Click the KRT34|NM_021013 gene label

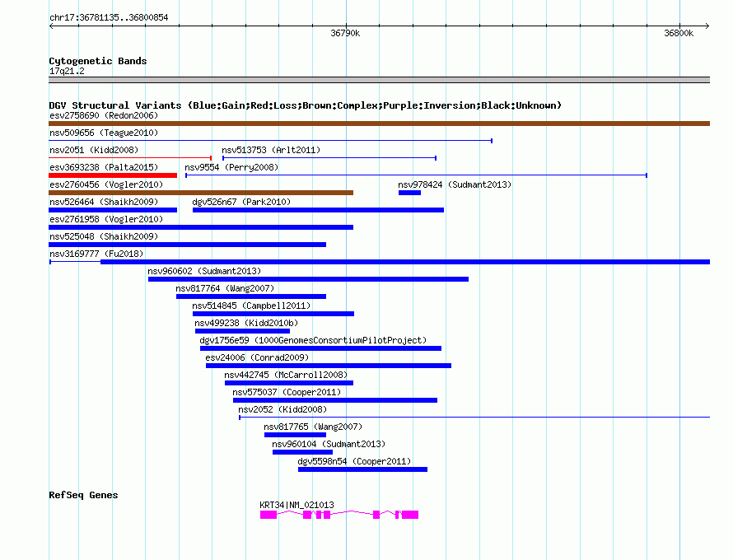pos(296,505)
